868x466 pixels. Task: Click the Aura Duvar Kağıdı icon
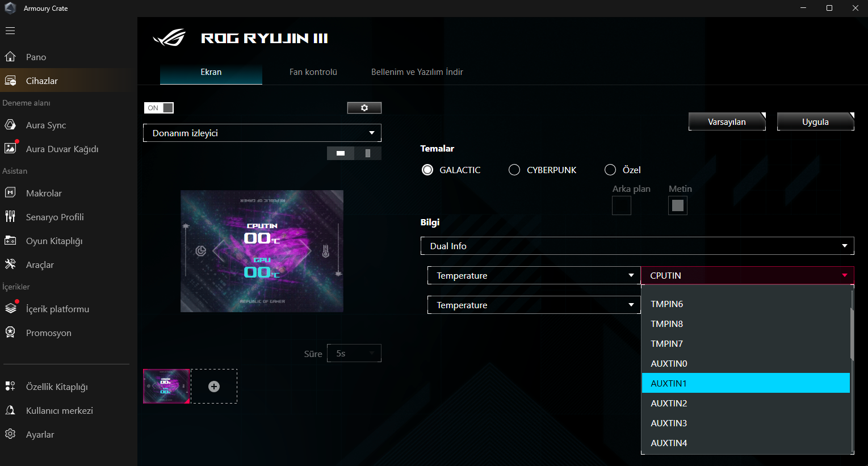pyautogui.click(x=10, y=148)
